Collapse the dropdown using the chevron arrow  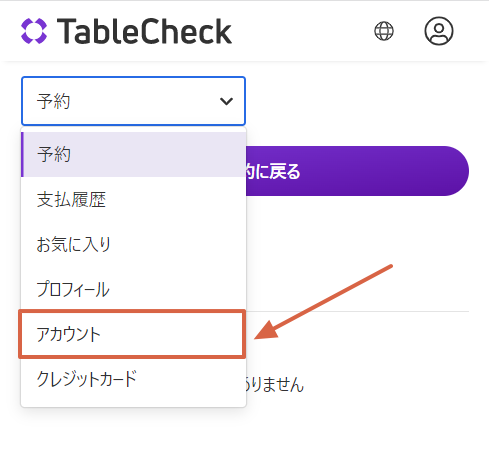(x=226, y=101)
